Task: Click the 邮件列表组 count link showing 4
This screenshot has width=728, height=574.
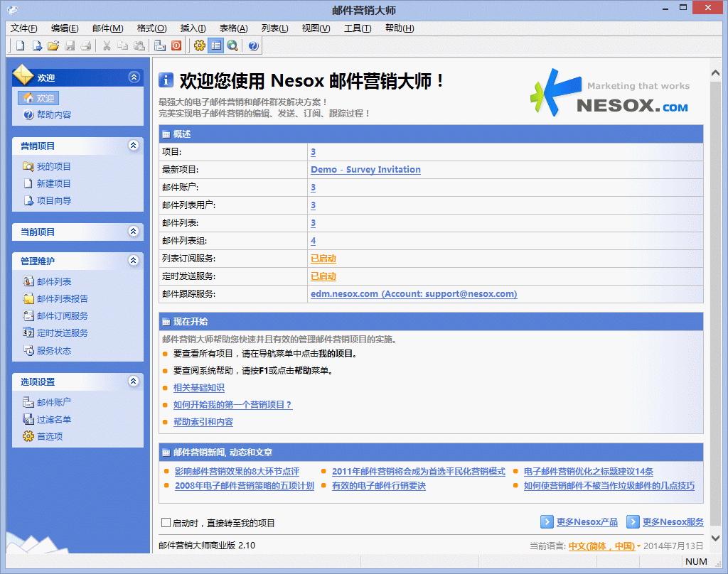Action: click(x=314, y=241)
